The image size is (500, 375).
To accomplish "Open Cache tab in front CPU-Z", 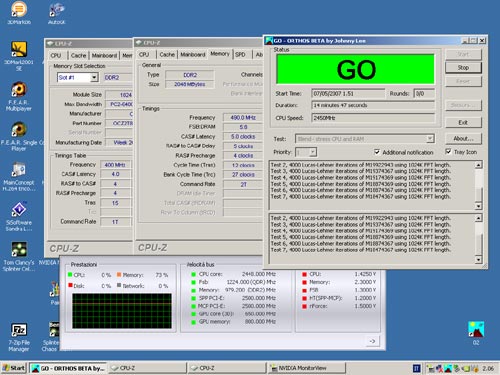I will [167, 54].
